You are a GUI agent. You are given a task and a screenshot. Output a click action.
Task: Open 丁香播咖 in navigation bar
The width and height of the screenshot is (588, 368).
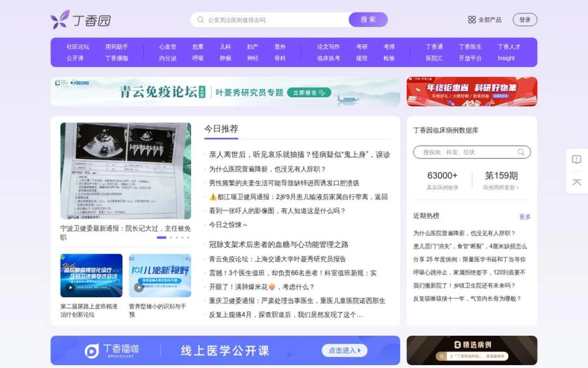(x=116, y=58)
